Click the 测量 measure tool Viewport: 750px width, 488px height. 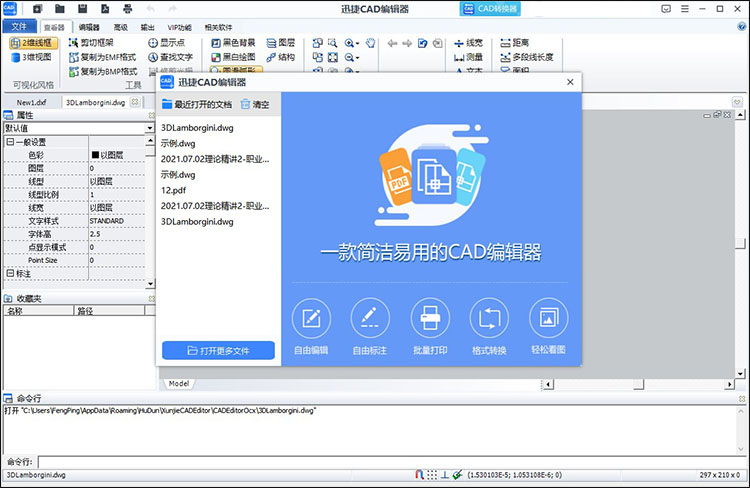click(468, 57)
